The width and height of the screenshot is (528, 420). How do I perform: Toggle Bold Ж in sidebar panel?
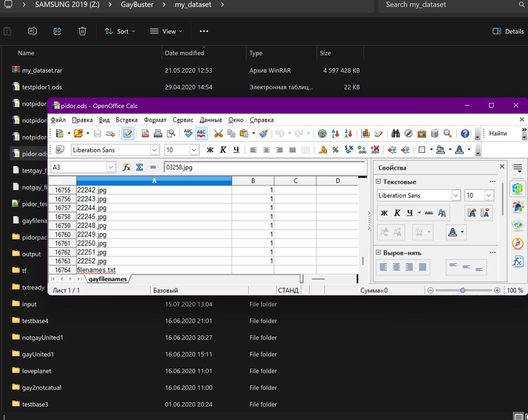tap(384, 213)
